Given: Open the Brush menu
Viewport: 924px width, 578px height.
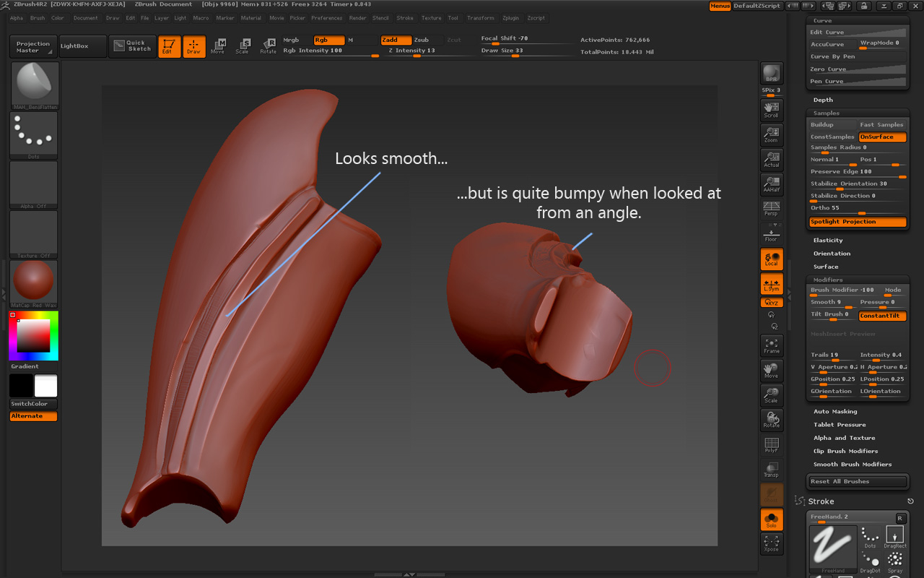Looking at the screenshot, I should click(38, 18).
